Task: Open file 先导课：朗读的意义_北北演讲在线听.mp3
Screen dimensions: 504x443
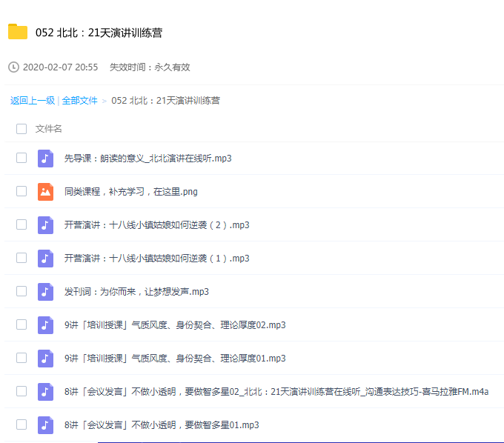Action: (147, 159)
